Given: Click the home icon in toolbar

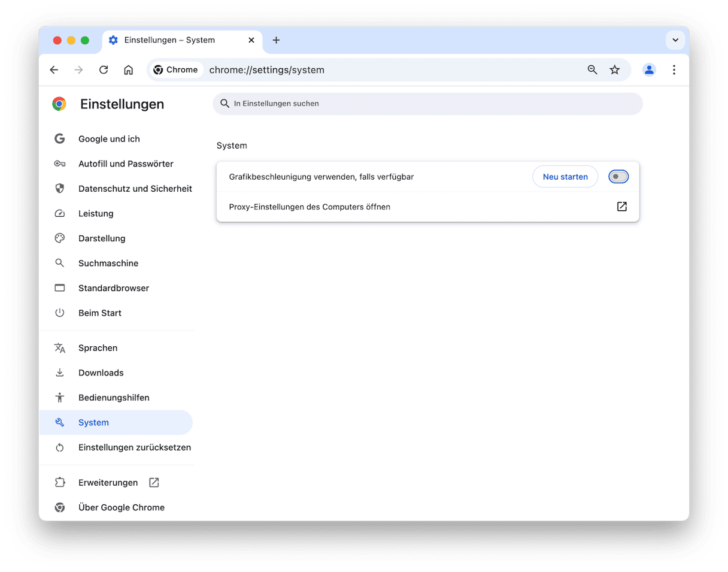Looking at the screenshot, I should (x=128, y=70).
